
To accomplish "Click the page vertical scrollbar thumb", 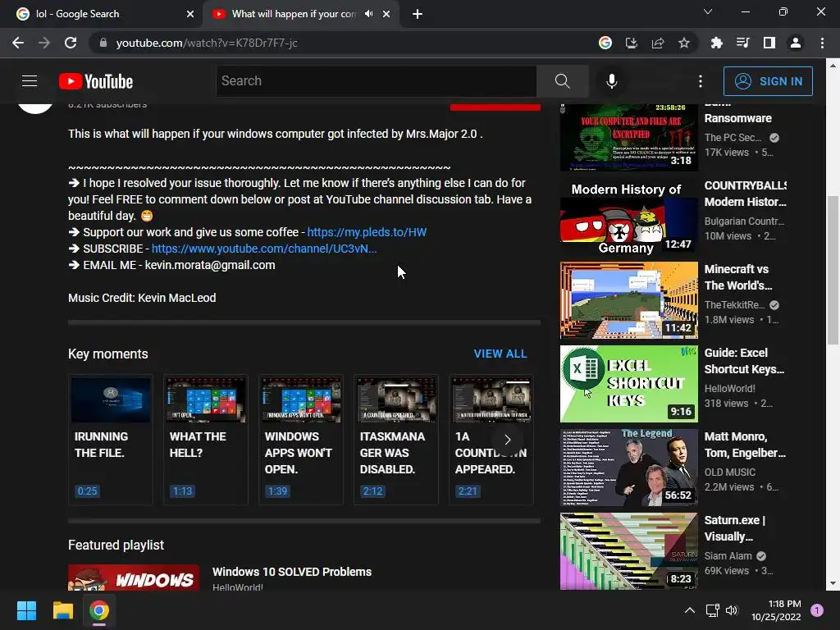I will pos(833,271).
